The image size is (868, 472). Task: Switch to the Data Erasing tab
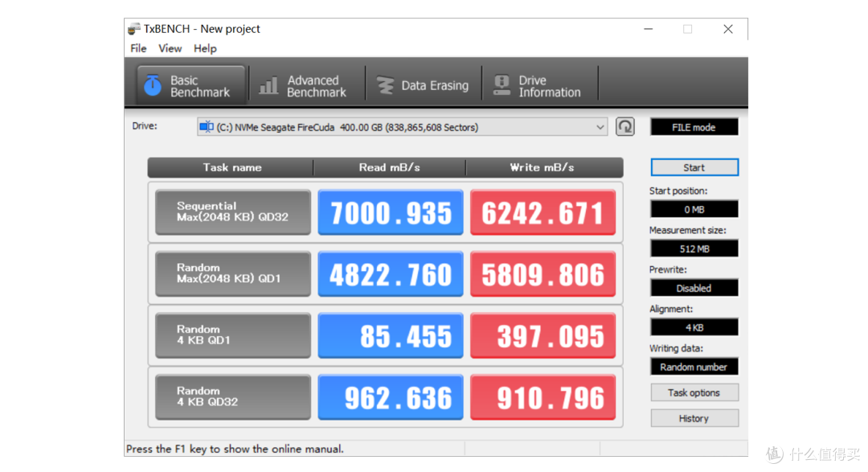pyautogui.click(x=424, y=86)
